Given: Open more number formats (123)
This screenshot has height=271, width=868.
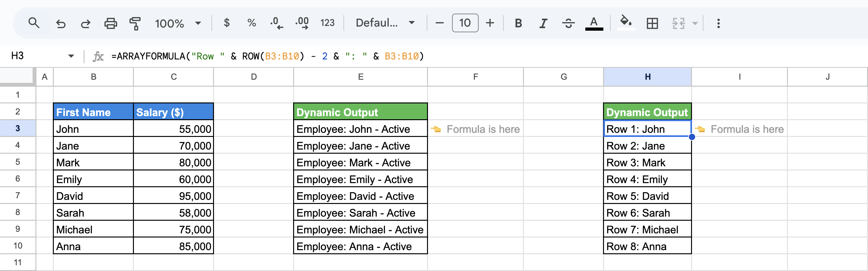Looking at the screenshot, I should (x=327, y=23).
